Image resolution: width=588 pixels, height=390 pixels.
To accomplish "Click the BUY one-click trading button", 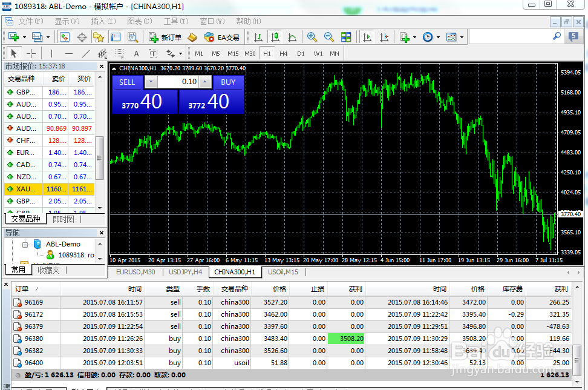I will 228,82.
